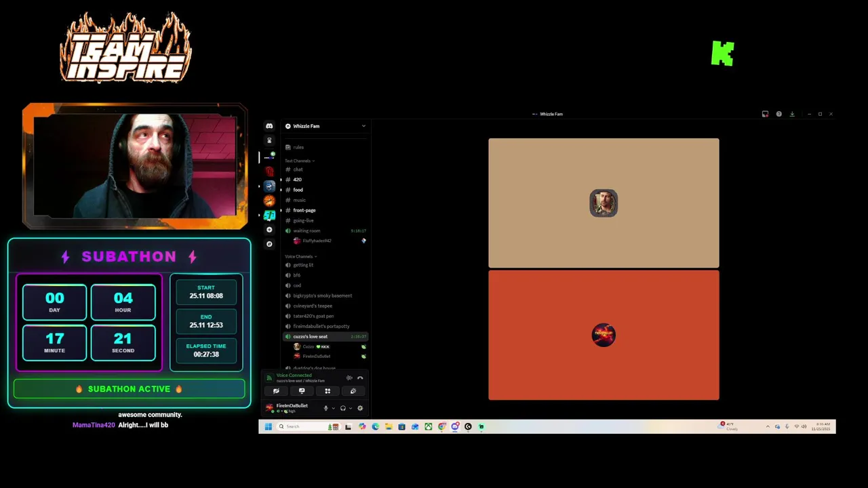Viewport: 868px width, 488px height.
Task: Open headphone output options arrow
Action: (x=351, y=408)
